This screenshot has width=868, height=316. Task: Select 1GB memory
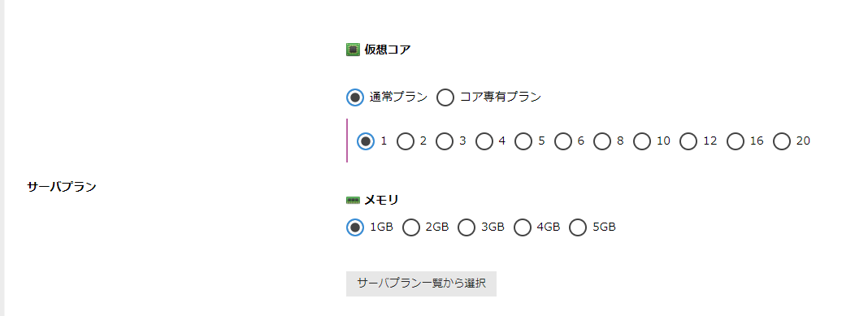click(355, 227)
